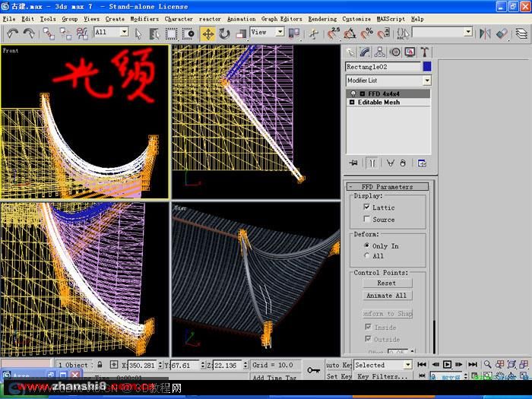532x399 pixels.
Task: Click the Animate All button
Action: pyautogui.click(x=388, y=296)
